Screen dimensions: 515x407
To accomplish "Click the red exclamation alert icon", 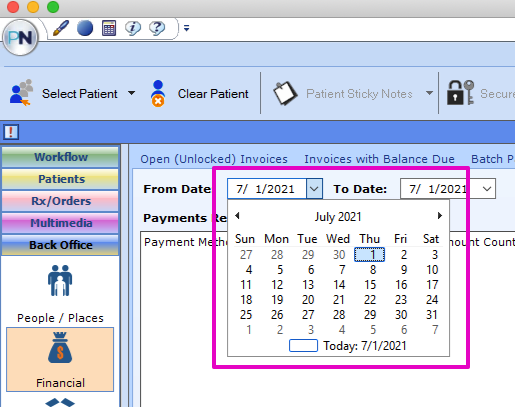I will (x=11, y=132).
